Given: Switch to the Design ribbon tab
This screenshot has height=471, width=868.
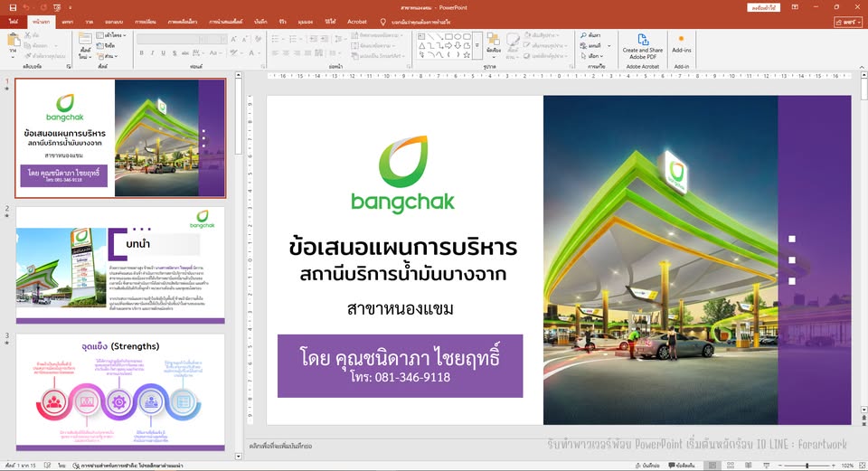Looking at the screenshot, I should (x=114, y=22).
